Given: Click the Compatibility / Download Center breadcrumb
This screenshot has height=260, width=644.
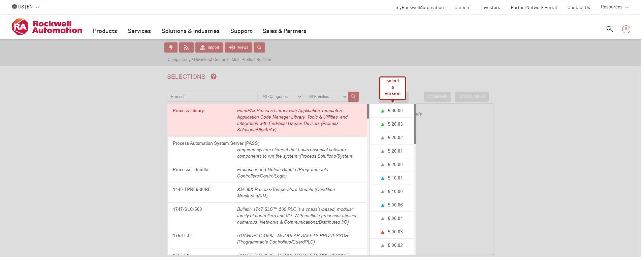Looking at the screenshot, I should (x=196, y=60).
